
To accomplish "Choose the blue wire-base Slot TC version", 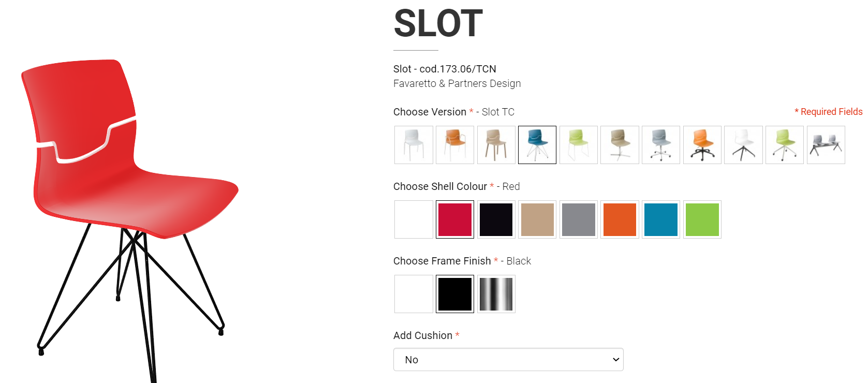I will (537, 145).
